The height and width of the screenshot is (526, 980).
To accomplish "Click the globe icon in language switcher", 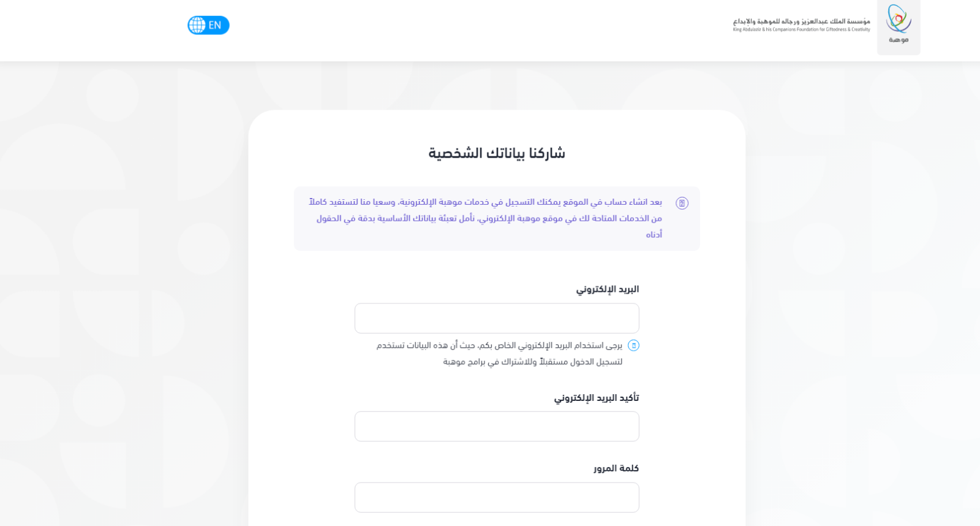I will [197, 25].
